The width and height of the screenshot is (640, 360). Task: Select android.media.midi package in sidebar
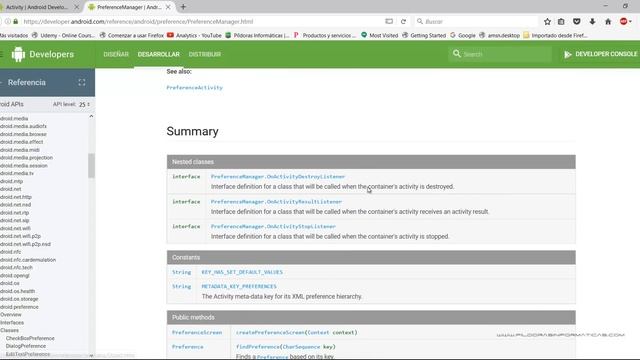pos(20,150)
